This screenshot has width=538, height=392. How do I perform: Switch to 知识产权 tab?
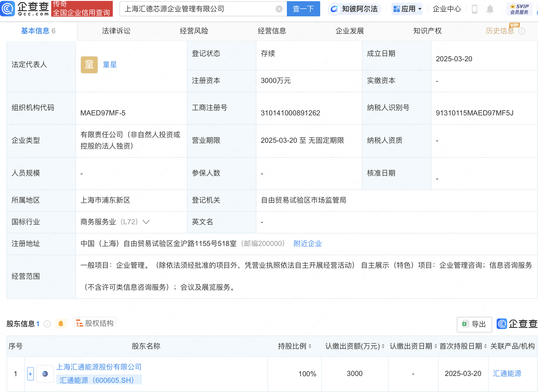(427, 31)
